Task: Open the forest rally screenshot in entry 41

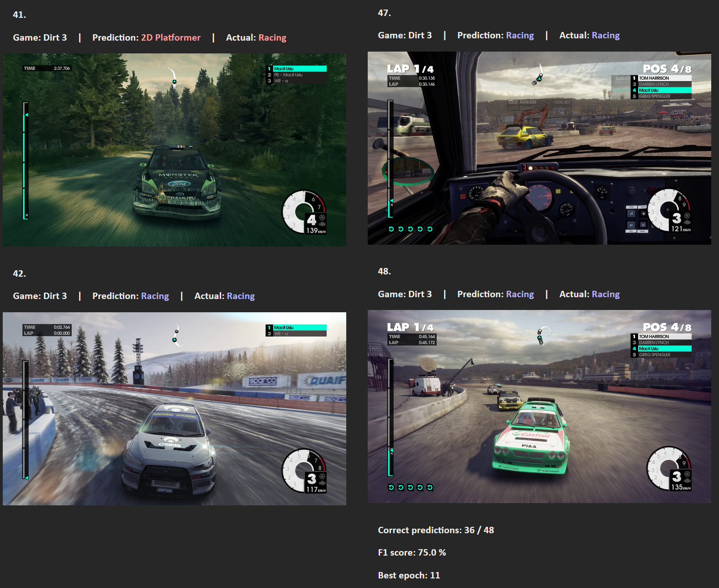Action: pos(174,150)
